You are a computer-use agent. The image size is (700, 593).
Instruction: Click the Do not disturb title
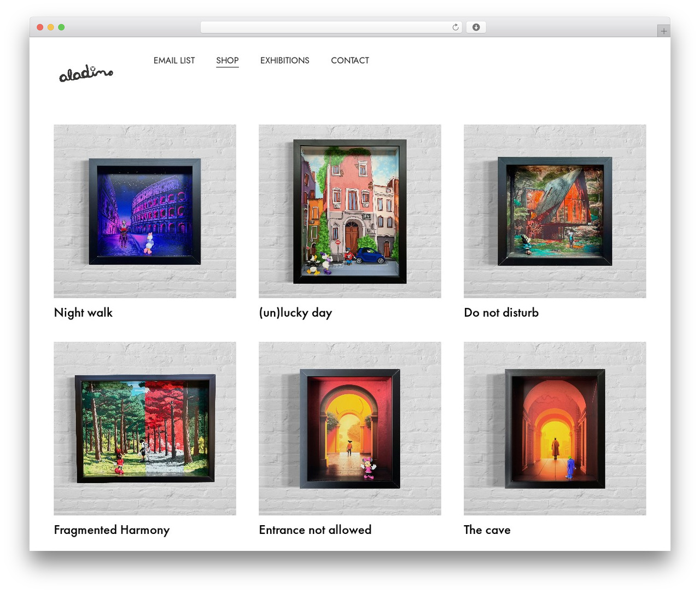pos(501,312)
